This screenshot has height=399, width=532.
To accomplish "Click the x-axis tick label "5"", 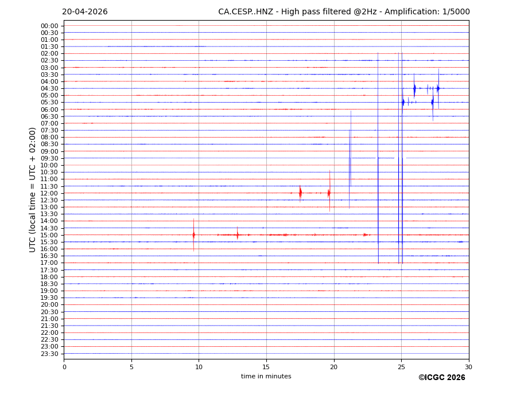I will click(x=131, y=367).
